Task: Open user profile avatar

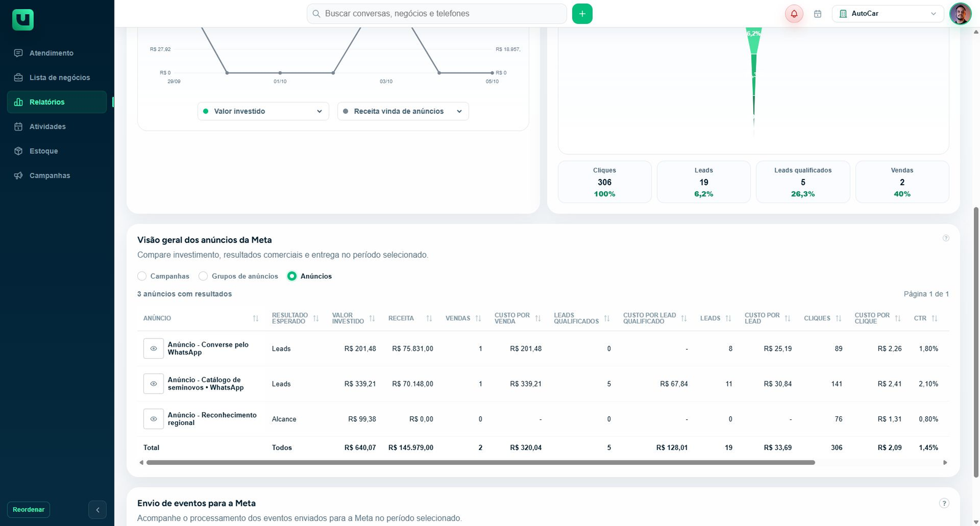Action: click(960, 13)
